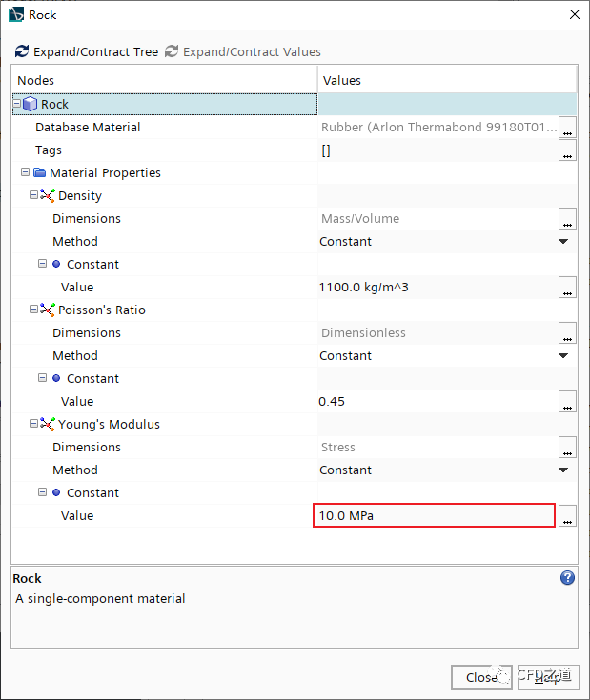Screen dimensions: 590x700
Task: Collapse the Density node
Action: 33,195
